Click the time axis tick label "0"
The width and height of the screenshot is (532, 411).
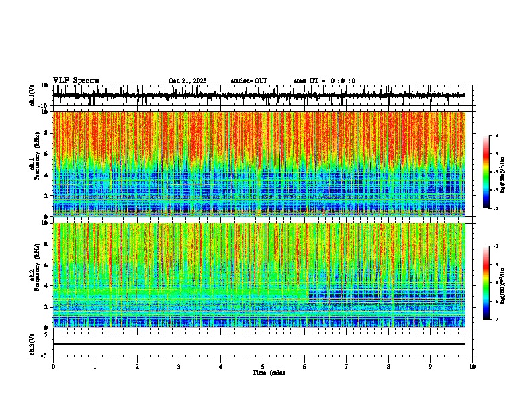(53, 367)
